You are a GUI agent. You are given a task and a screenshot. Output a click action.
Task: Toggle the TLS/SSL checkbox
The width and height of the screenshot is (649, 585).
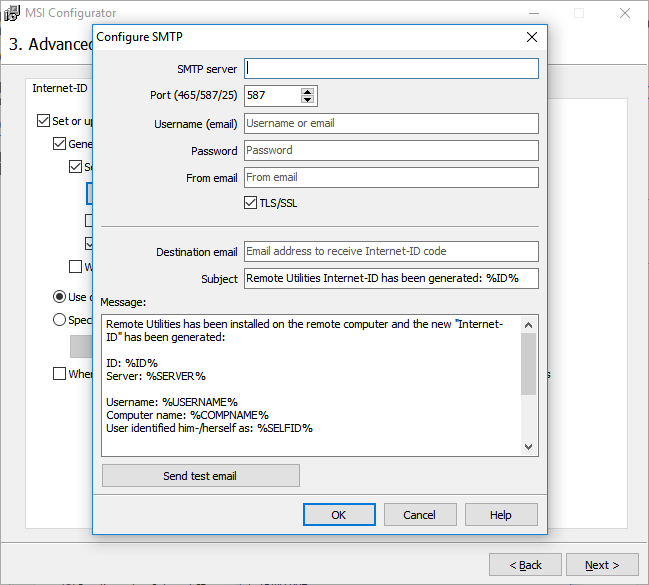(x=251, y=203)
